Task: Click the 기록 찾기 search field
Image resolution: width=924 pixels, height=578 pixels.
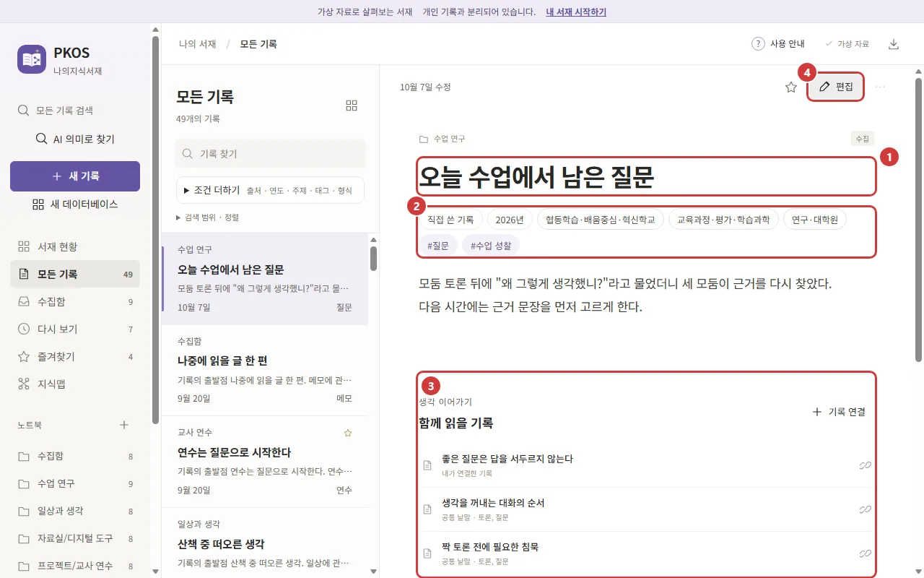Action: (x=270, y=154)
